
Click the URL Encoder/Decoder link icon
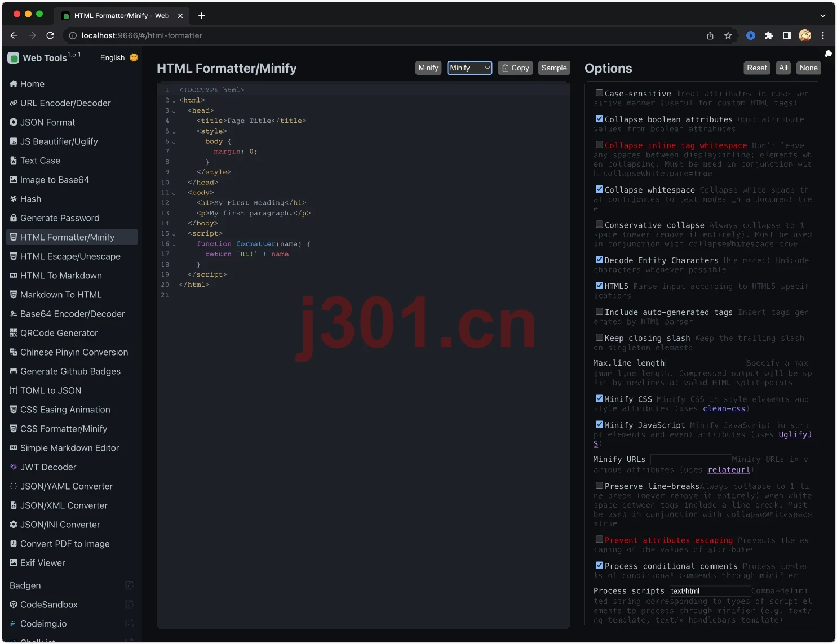click(x=14, y=103)
